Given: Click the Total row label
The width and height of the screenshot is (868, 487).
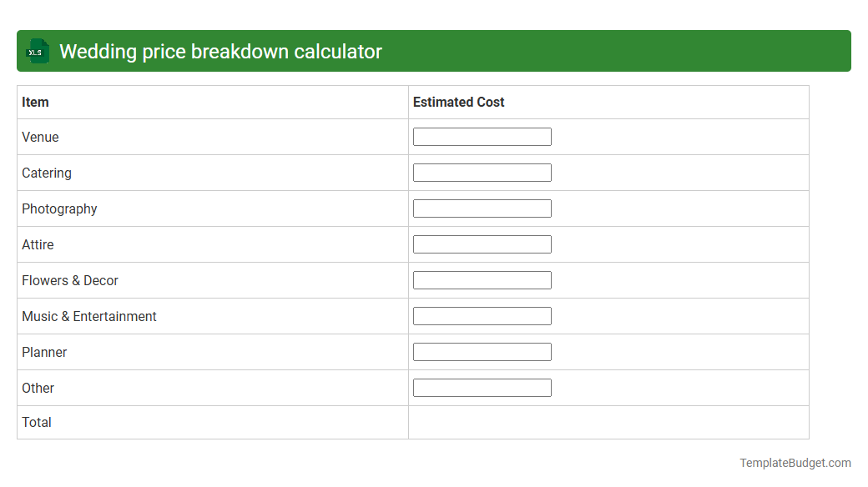Looking at the screenshot, I should tap(37, 422).
